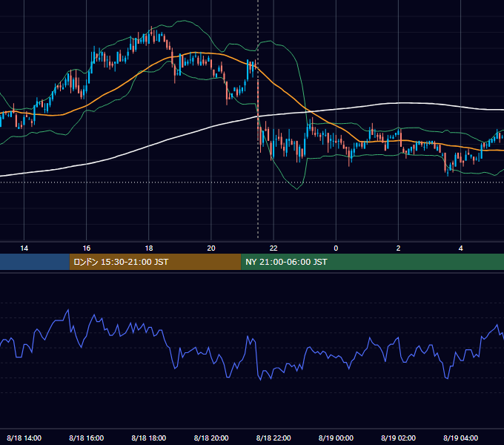Click hour label 14 on time axis
The width and height of the screenshot is (504, 445).
click(x=24, y=248)
